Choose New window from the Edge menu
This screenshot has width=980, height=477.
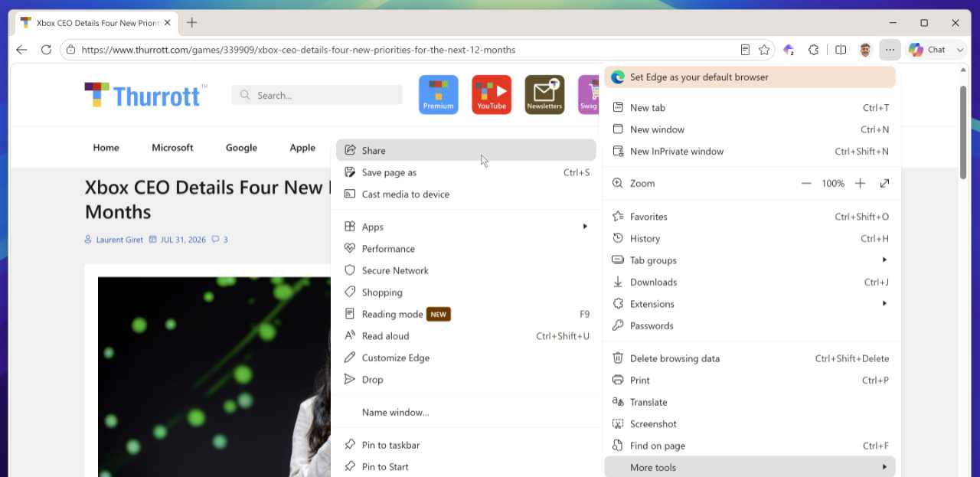coord(750,129)
